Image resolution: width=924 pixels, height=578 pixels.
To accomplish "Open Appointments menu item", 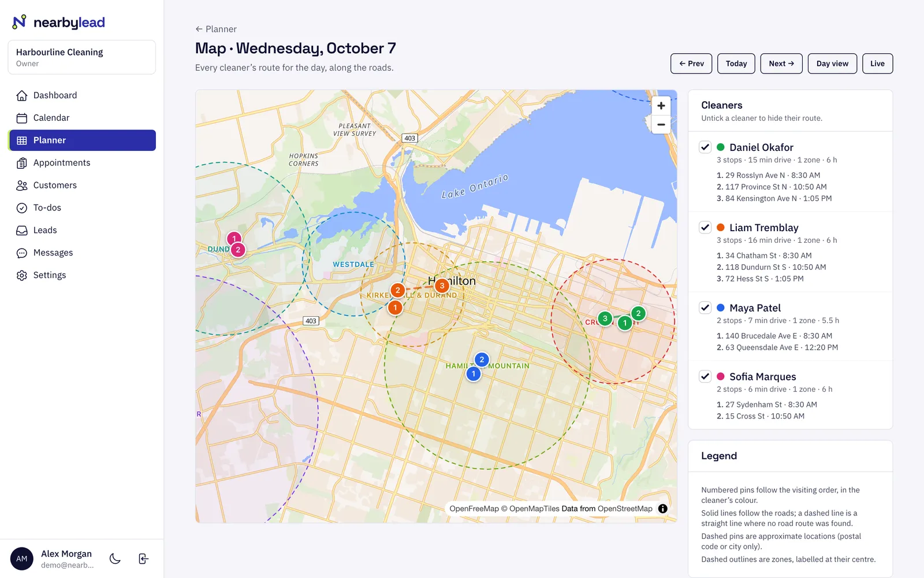I will pyautogui.click(x=82, y=163).
